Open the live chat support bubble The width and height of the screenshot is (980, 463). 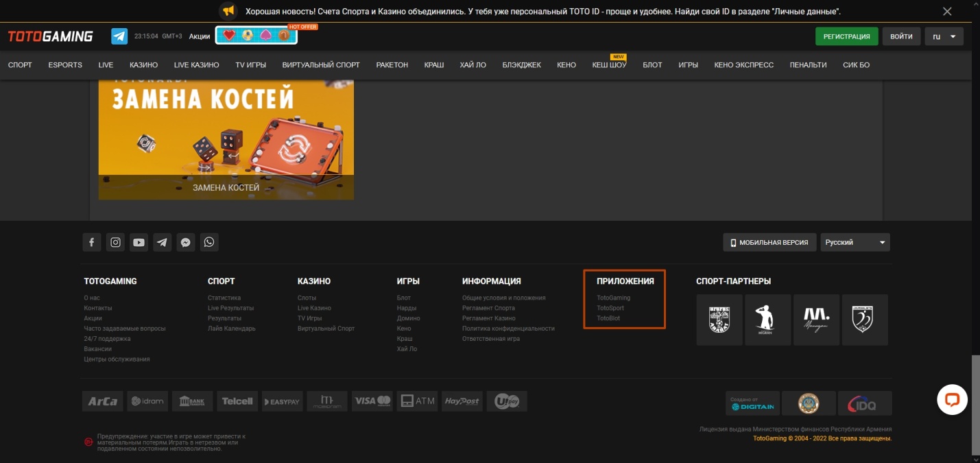[x=952, y=400]
